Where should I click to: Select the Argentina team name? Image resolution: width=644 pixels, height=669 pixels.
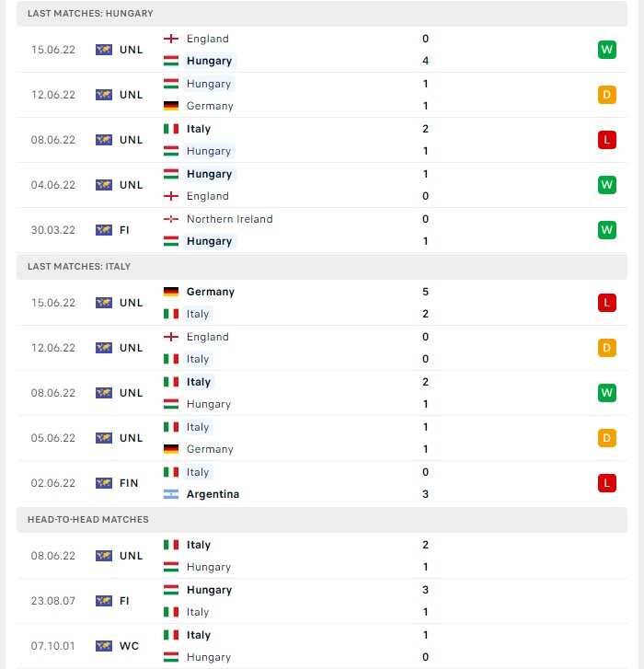coord(213,494)
